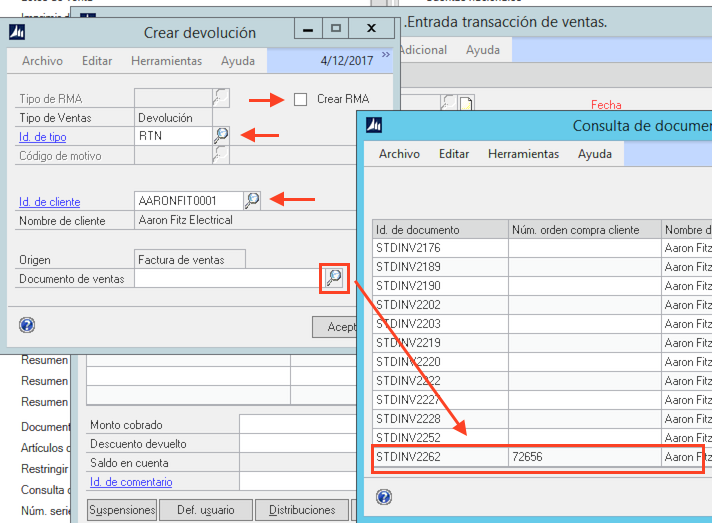Click help icon in Crear devolución window

click(x=27, y=325)
